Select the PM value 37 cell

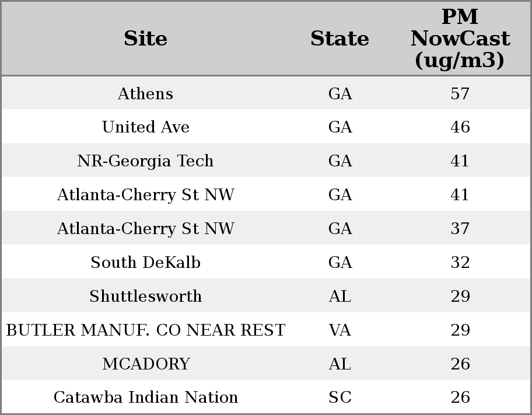460,229
